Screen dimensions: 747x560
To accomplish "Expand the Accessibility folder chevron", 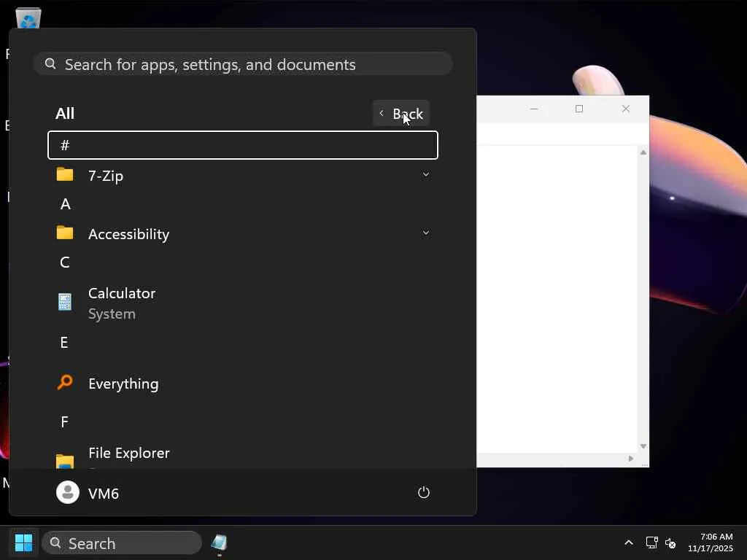I will (426, 233).
